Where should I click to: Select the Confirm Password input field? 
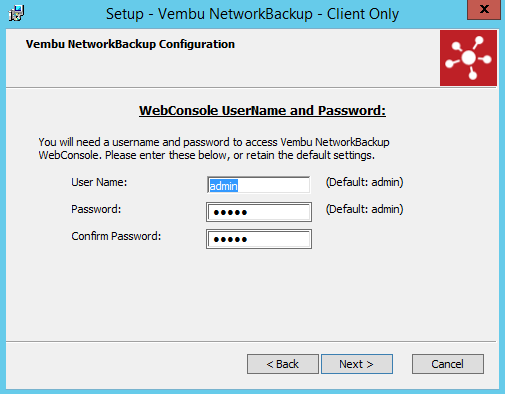pos(259,239)
